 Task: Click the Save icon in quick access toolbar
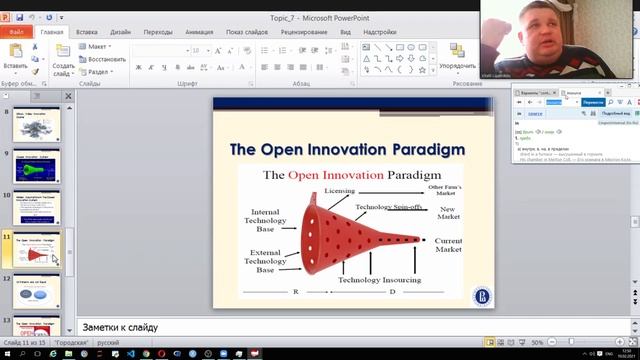pos(20,18)
